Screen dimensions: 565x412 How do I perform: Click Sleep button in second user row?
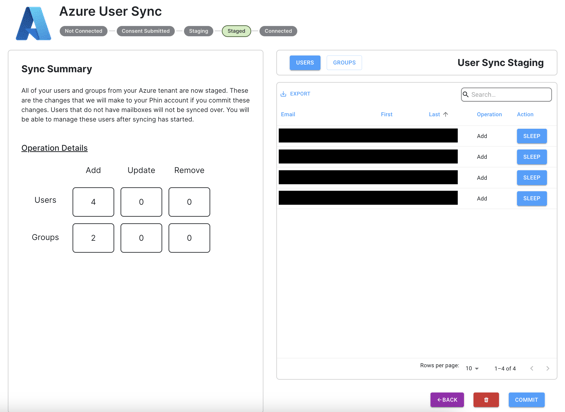(x=531, y=157)
